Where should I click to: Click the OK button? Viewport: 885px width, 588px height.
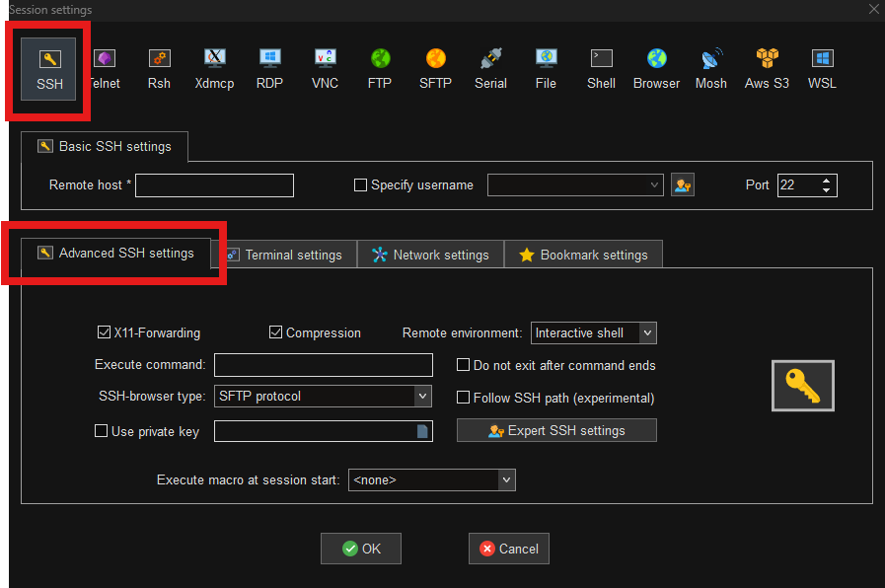pyautogui.click(x=361, y=549)
